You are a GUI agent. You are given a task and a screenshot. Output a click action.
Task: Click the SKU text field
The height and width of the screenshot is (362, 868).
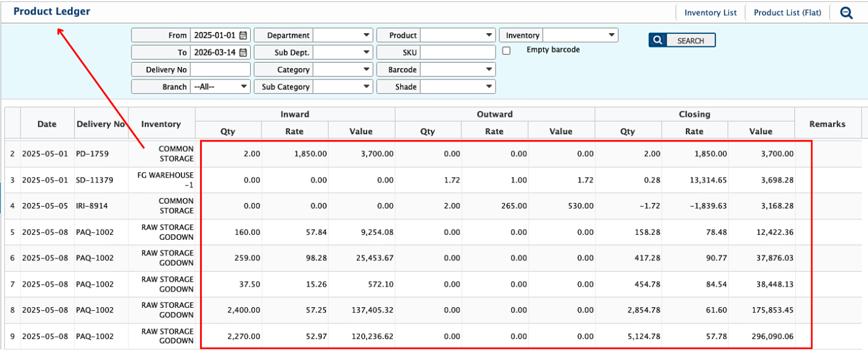point(458,52)
